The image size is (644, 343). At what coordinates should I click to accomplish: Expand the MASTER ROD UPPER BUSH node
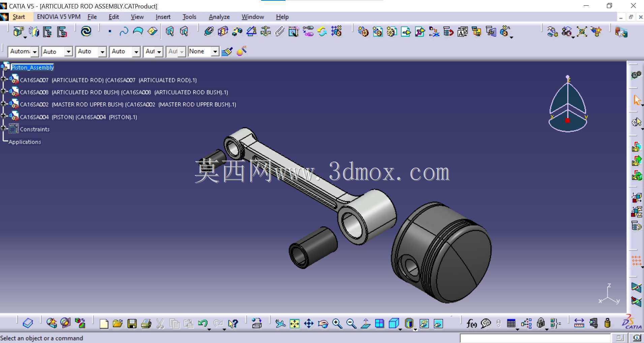click(3, 104)
